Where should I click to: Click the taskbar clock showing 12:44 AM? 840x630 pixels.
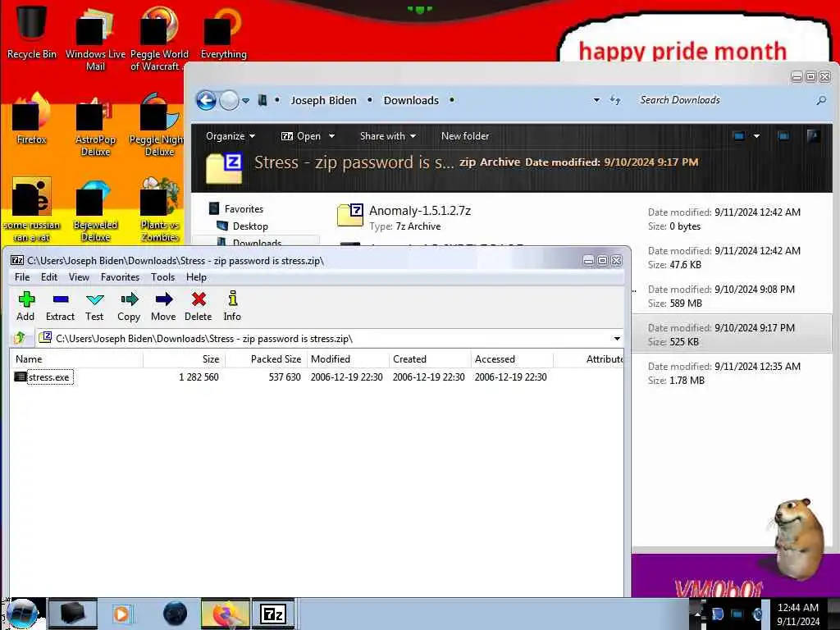[797, 614]
